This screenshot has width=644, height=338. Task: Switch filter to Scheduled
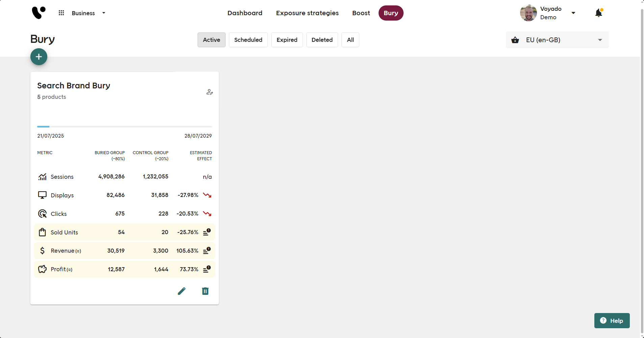(248, 40)
